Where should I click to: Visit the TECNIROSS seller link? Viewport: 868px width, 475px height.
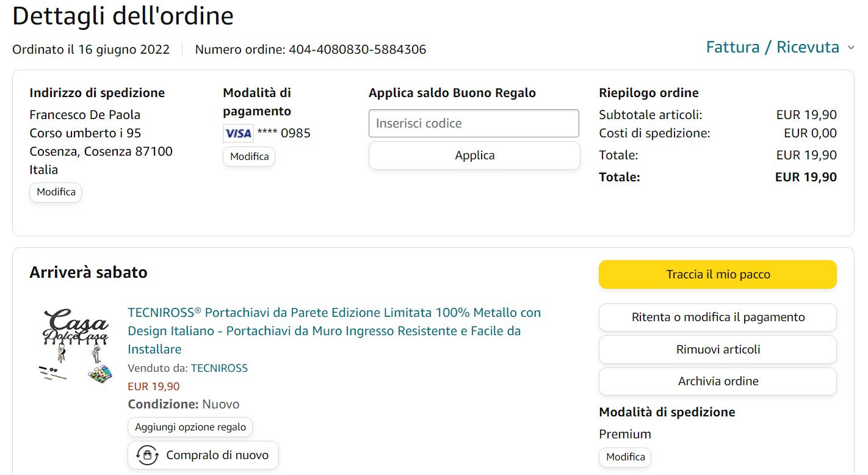pyautogui.click(x=219, y=368)
